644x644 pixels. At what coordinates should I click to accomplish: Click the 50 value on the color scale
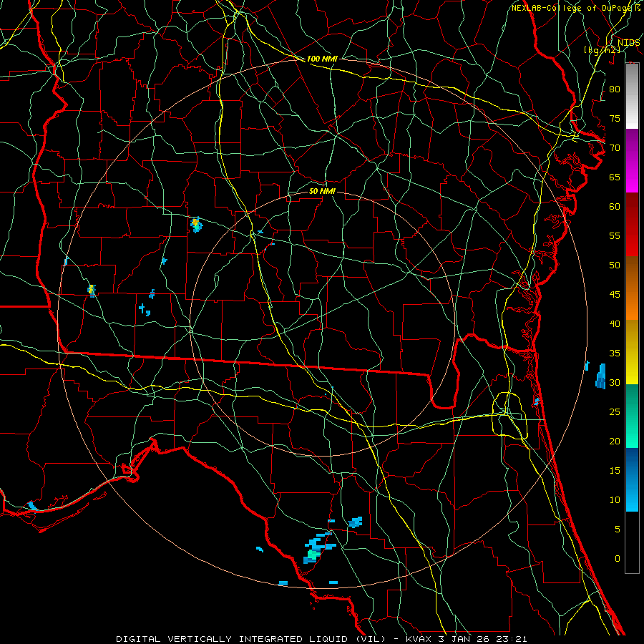point(615,265)
